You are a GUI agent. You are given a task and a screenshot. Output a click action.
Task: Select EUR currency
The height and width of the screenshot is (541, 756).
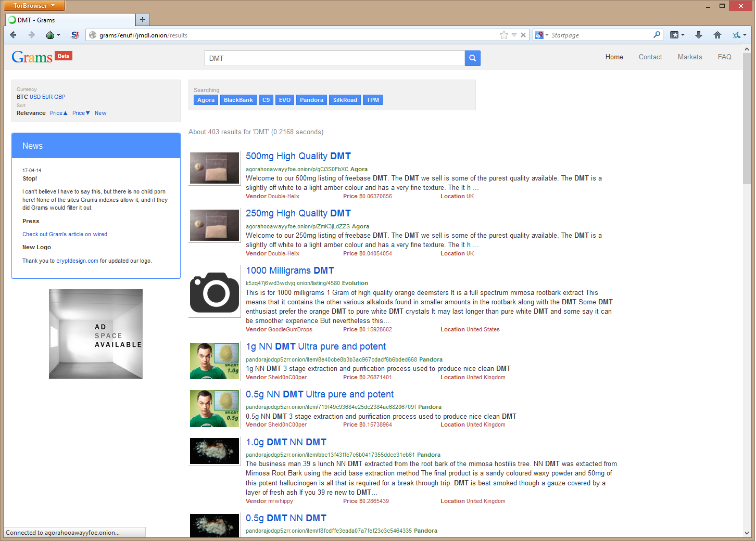47,97
